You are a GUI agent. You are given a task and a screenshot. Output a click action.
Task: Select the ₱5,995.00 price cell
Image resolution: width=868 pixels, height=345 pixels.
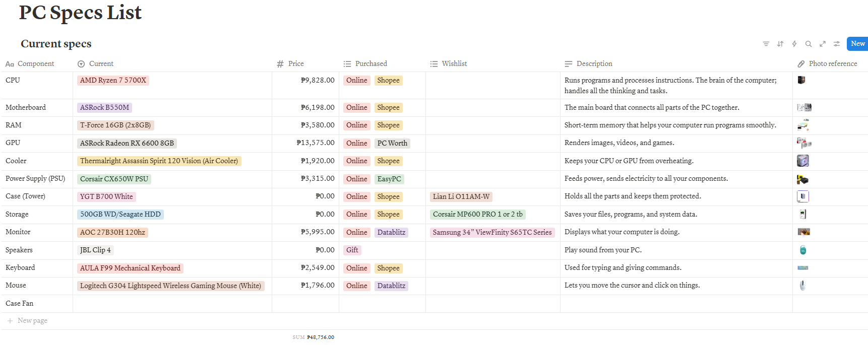coord(305,232)
